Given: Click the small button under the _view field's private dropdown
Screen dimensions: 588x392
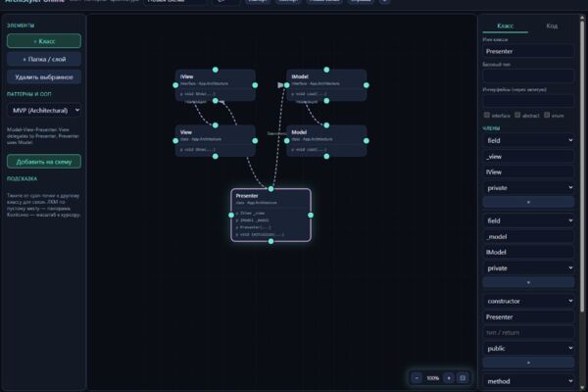Looking at the screenshot, I should (x=528, y=202).
